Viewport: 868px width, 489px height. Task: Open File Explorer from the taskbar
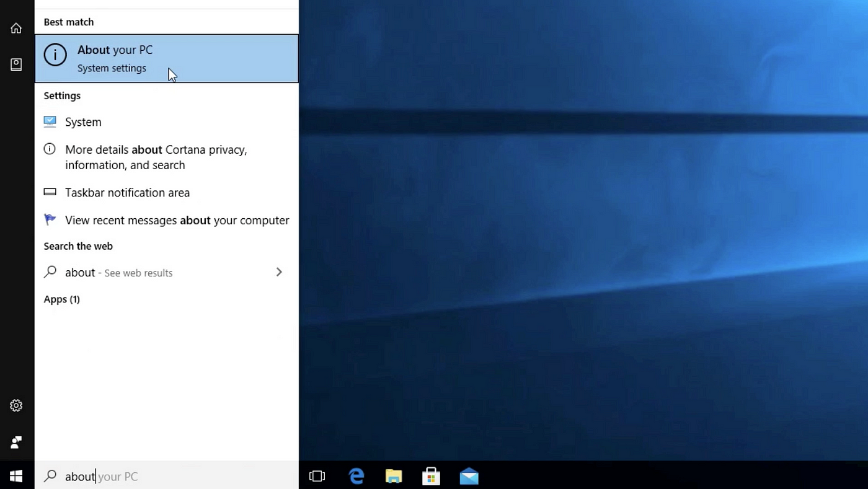pyautogui.click(x=394, y=476)
